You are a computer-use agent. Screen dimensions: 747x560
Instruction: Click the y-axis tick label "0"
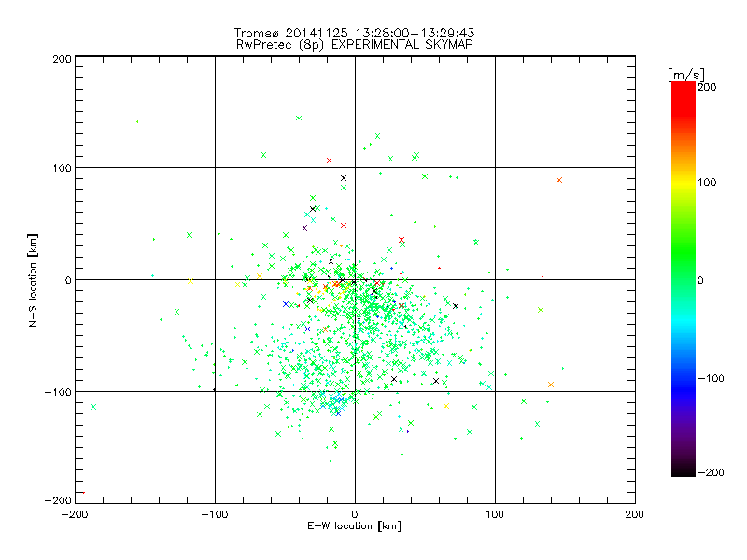point(68,280)
